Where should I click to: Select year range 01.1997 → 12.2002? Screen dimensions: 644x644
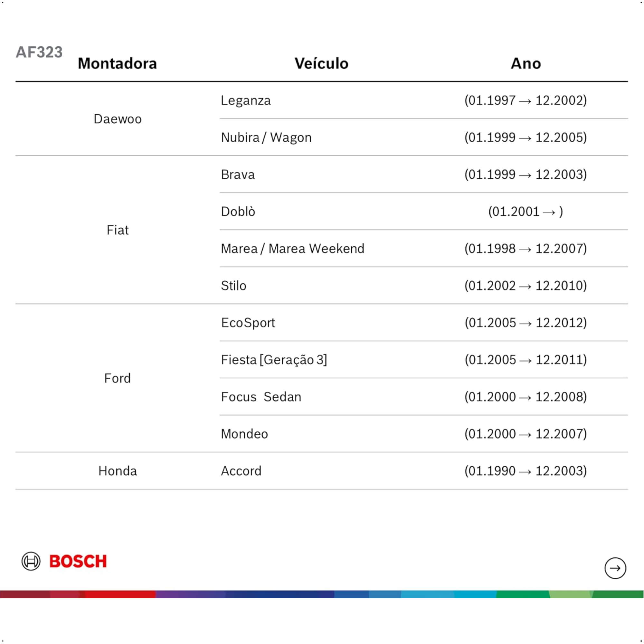point(526,100)
